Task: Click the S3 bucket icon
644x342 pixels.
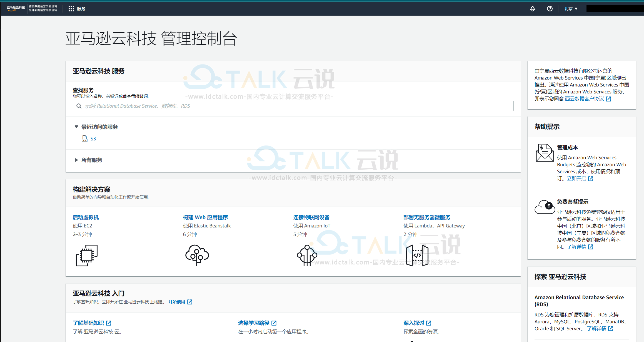Action: (x=84, y=138)
